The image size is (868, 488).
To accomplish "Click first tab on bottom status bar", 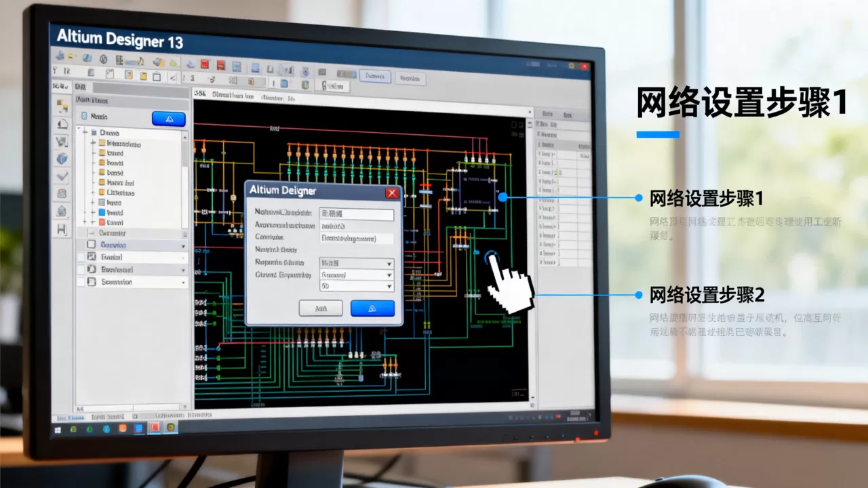I will (71, 418).
